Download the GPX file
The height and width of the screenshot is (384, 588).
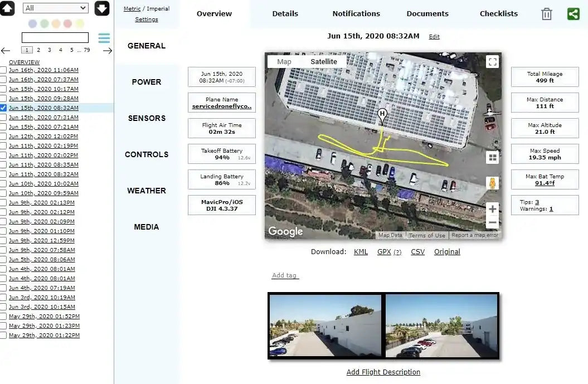point(384,252)
